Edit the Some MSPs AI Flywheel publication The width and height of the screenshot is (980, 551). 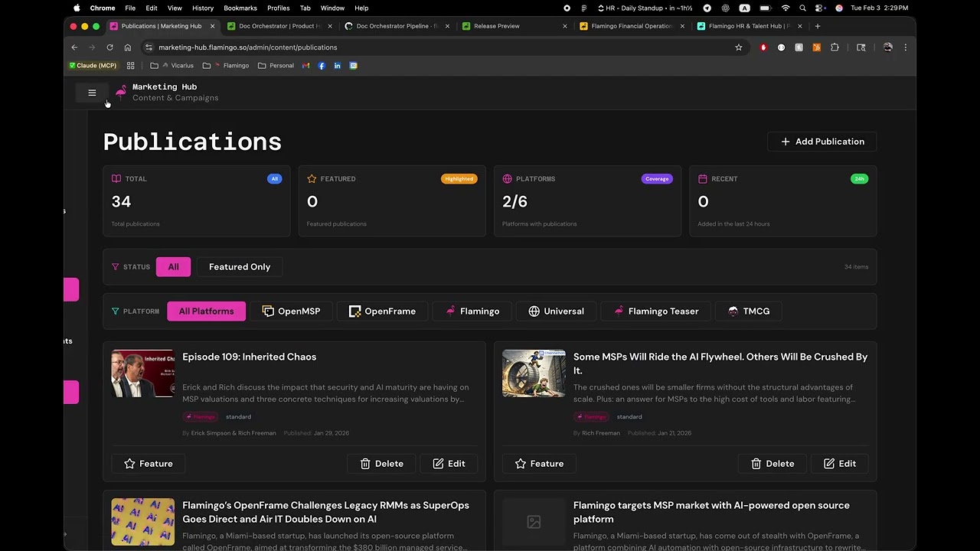[840, 464]
